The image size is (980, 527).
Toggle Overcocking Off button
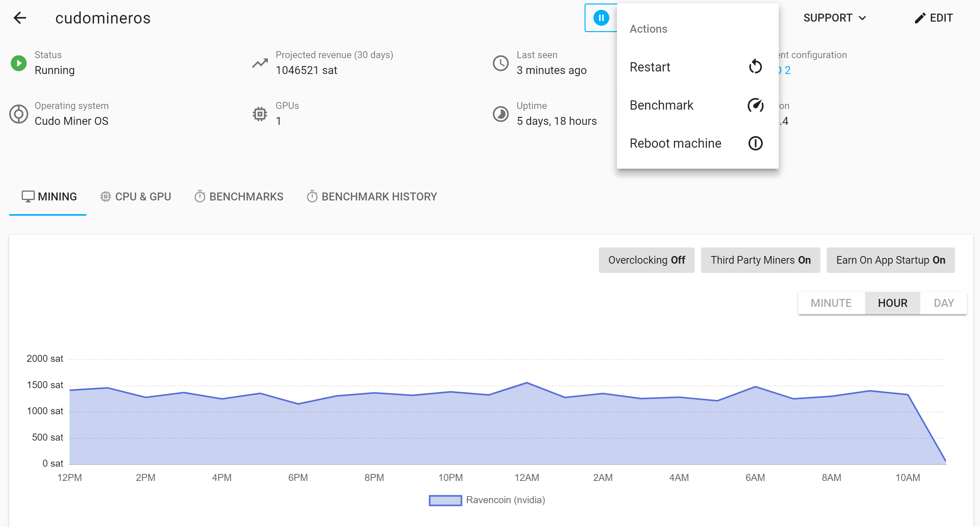click(x=646, y=260)
